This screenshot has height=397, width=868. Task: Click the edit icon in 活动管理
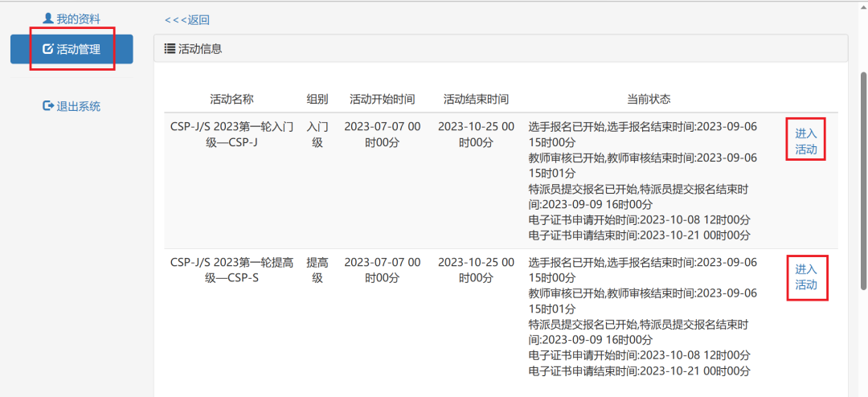tap(47, 49)
